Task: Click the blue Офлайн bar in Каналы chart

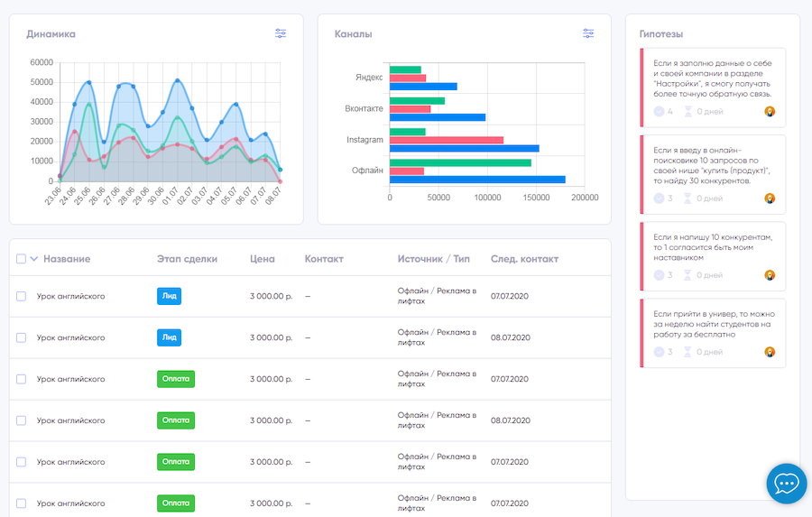Action: coord(477,180)
